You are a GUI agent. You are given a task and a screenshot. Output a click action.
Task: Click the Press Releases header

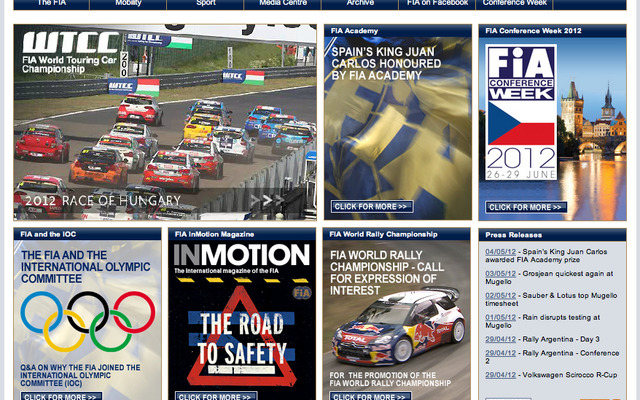[x=552, y=235]
